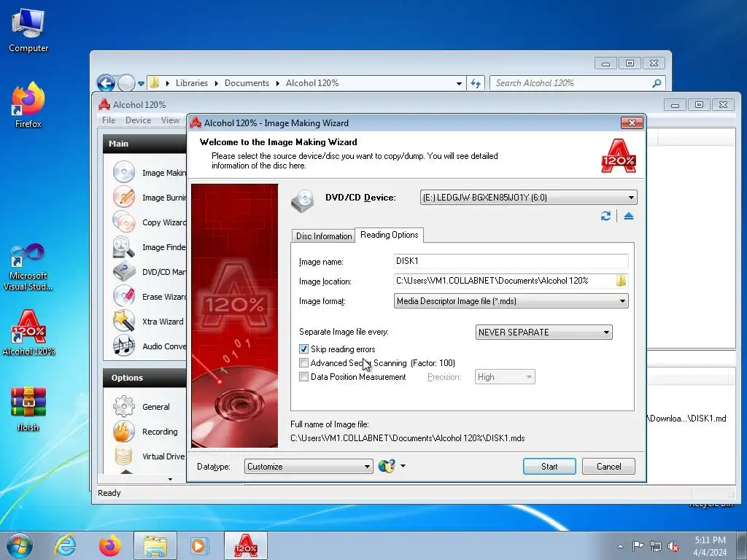Click the taskbar clock showing 5:11 PM

[x=710, y=545]
